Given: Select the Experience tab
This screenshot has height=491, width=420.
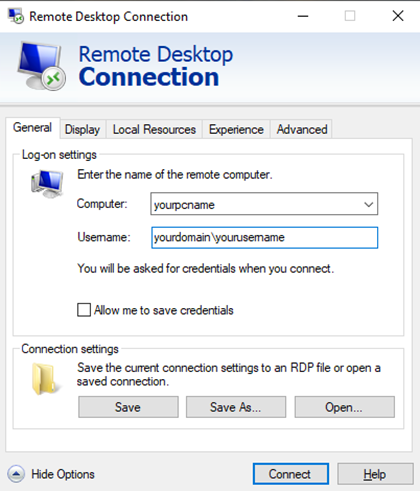Looking at the screenshot, I should 236,130.
